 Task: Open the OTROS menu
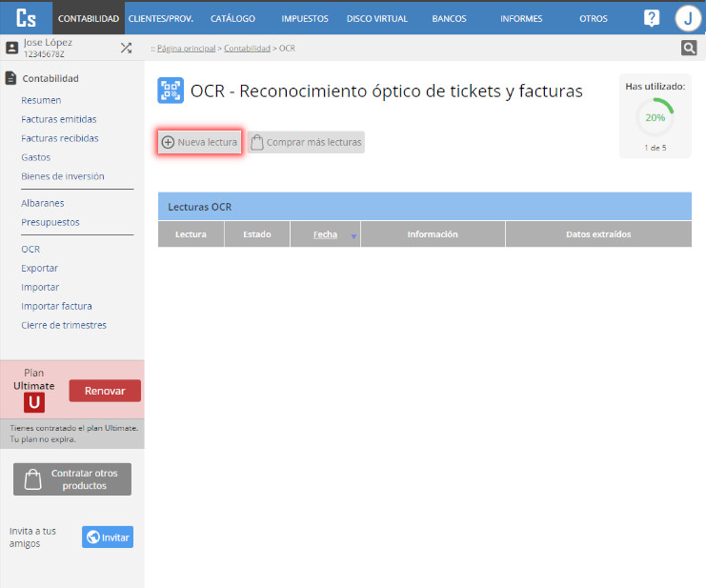point(593,18)
